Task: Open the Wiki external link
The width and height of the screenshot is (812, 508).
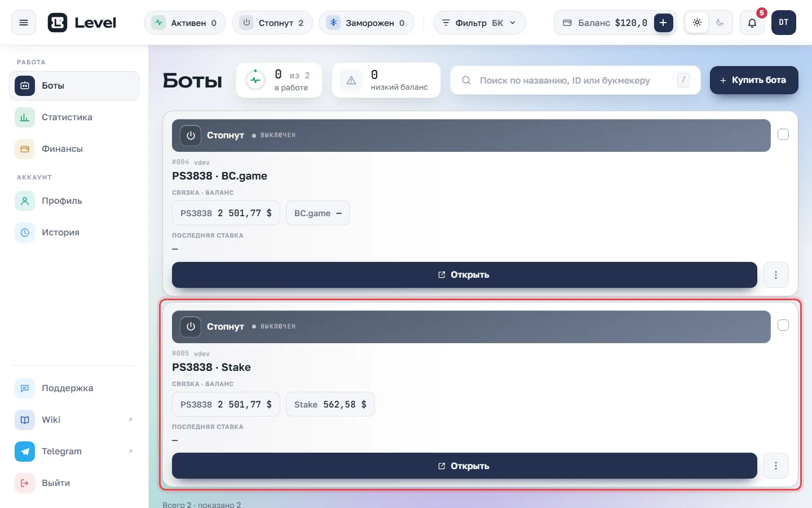Action: point(74,420)
